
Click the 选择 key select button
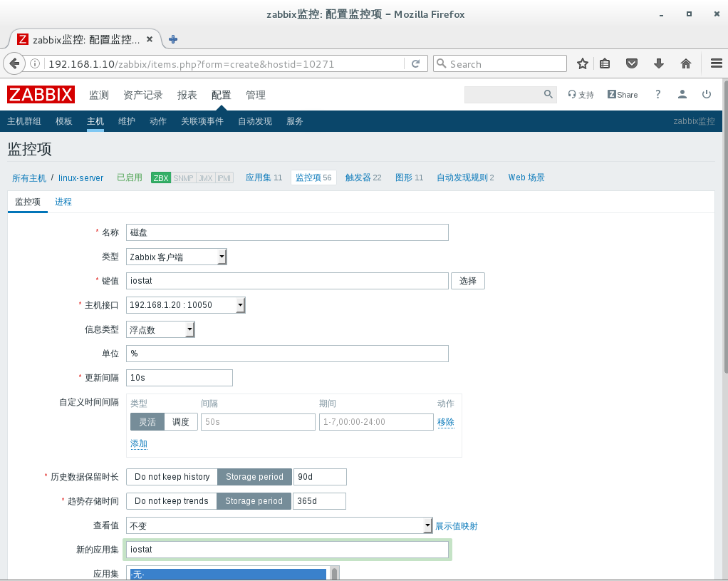(x=468, y=281)
